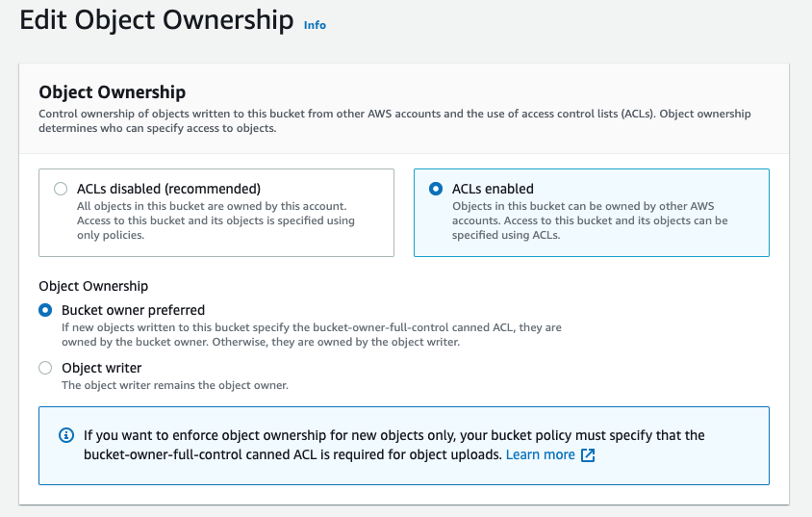Click 'The object writer remains the object owner' text

174,385
